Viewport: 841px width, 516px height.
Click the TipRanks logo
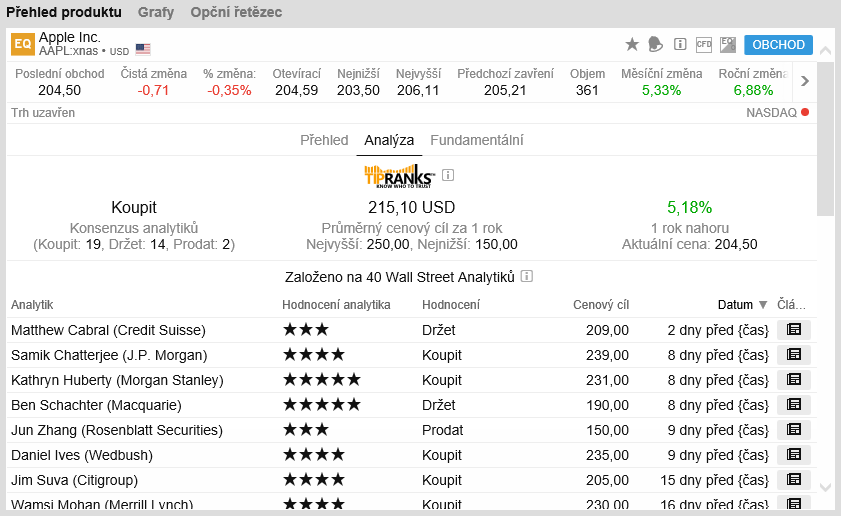400,175
